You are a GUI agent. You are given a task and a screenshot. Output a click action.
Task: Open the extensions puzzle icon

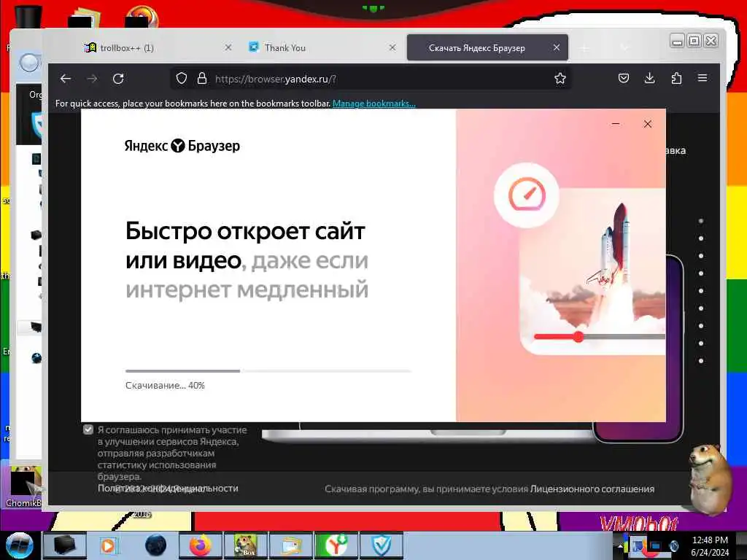tap(676, 78)
